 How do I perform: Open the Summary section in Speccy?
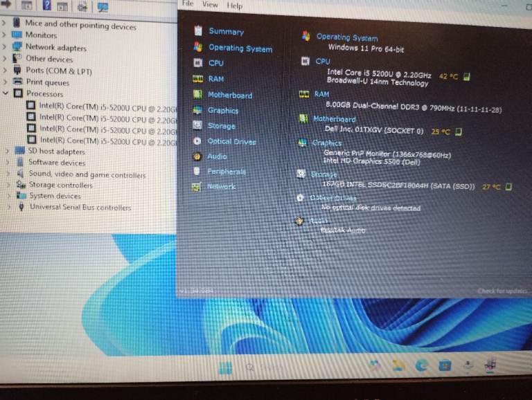coord(227,32)
